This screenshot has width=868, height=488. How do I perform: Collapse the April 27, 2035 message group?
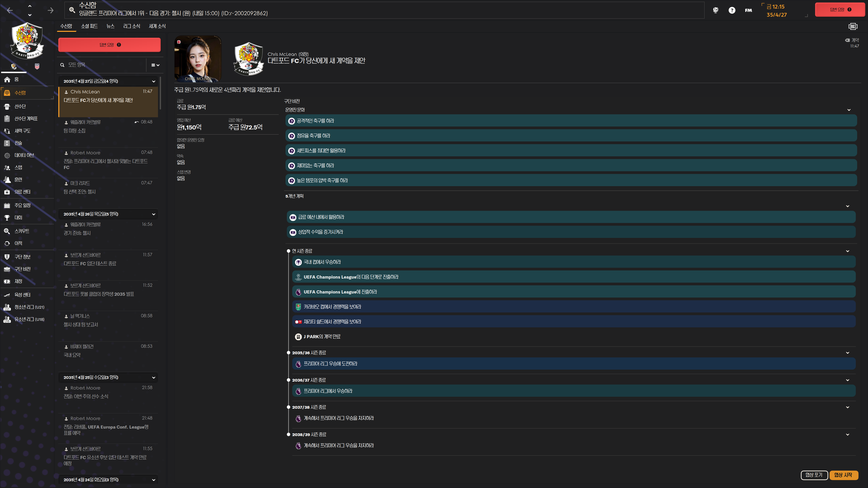coord(154,81)
